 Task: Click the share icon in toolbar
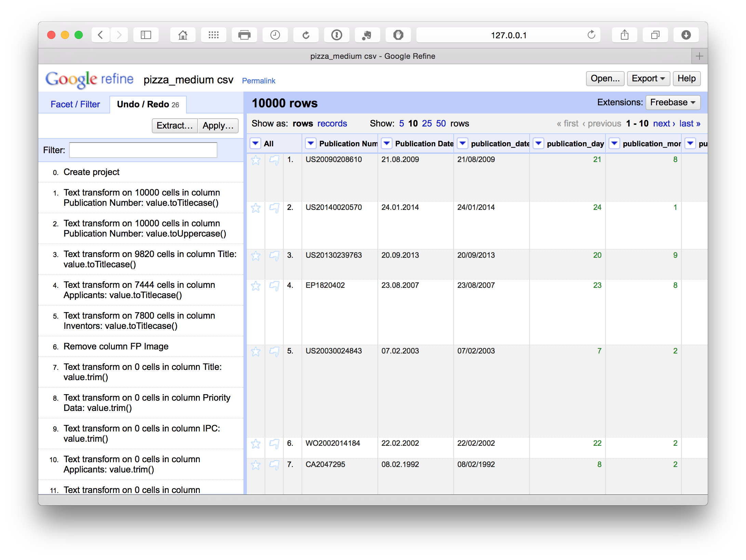coord(625,35)
